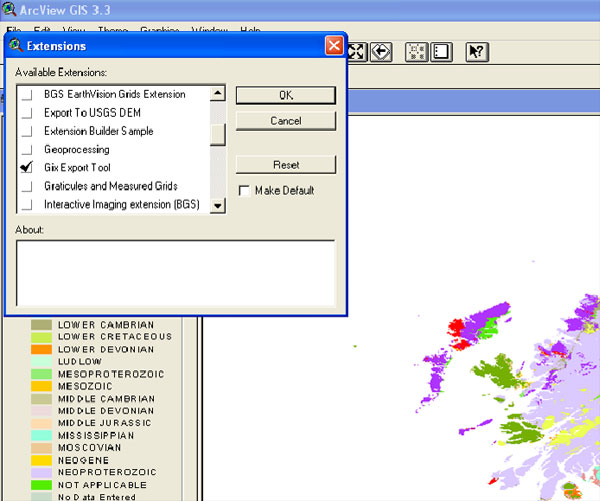Click the MIDDLE CAMBRIAN legend swatch
Viewport: 600px width, 501px height.
point(41,399)
